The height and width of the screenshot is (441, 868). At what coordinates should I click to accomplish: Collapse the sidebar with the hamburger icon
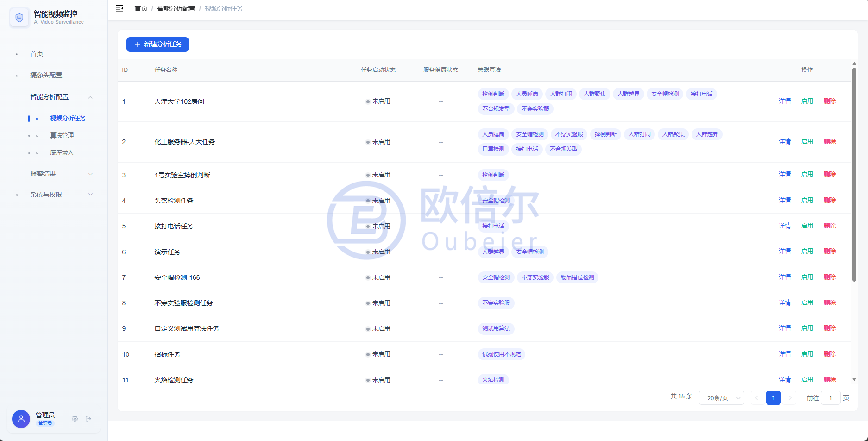(x=119, y=8)
